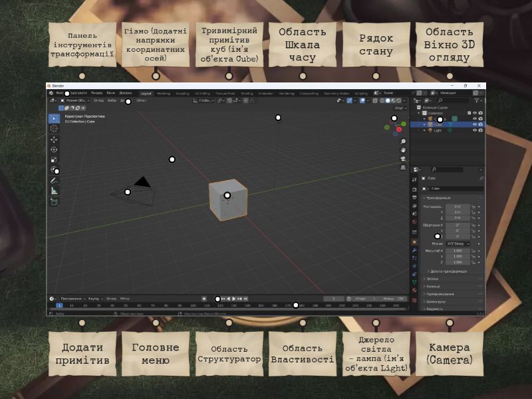This screenshot has width=532, height=399.
Task: Expand the Delta Transform panel
Action: coord(446,271)
